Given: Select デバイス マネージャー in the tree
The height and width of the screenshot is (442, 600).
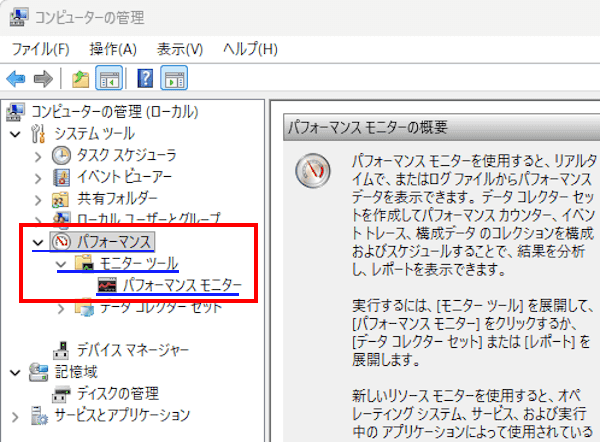Looking at the screenshot, I should coord(132,349).
